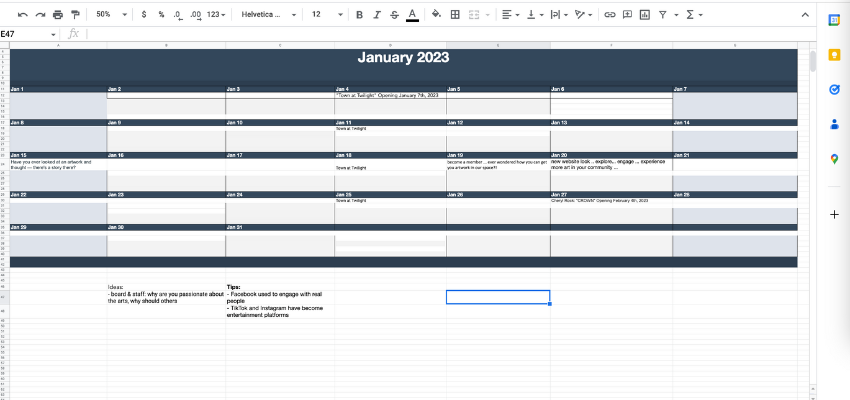Create a filter with funnel icon

point(662,15)
